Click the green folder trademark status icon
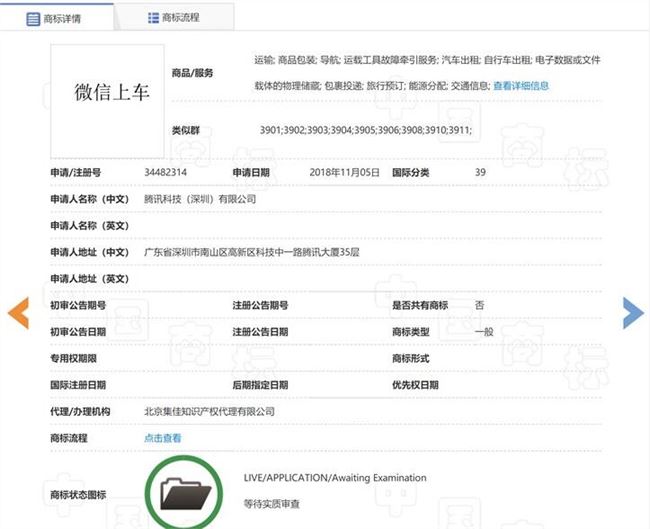This screenshot has width=650, height=529. [x=184, y=492]
